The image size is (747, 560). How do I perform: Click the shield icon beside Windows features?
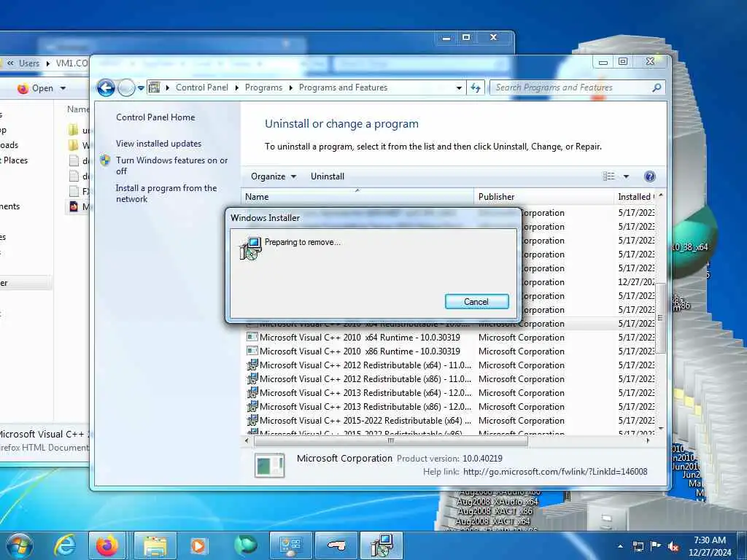[105, 160]
